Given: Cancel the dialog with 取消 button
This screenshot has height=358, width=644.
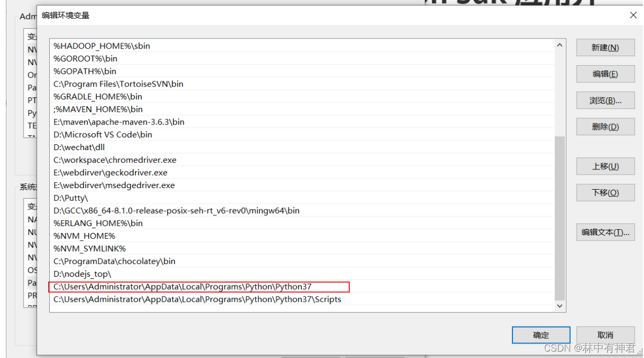Looking at the screenshot, I should (x=605, y=335).
